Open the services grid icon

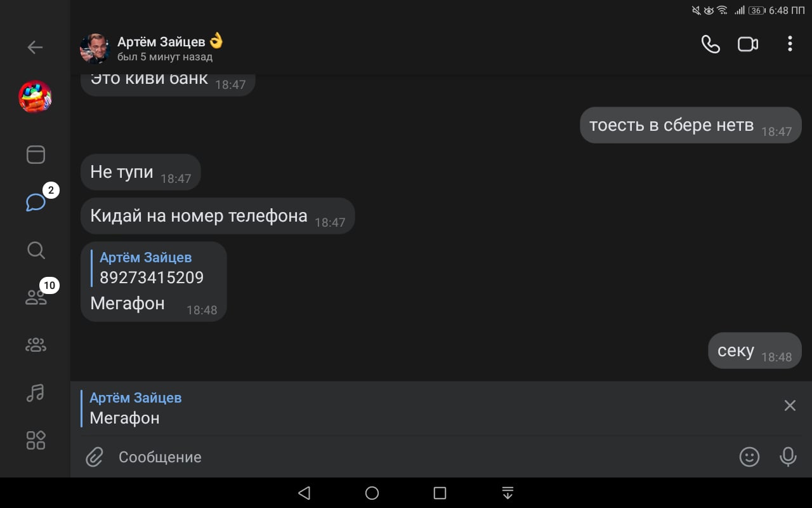click(36, 440)
